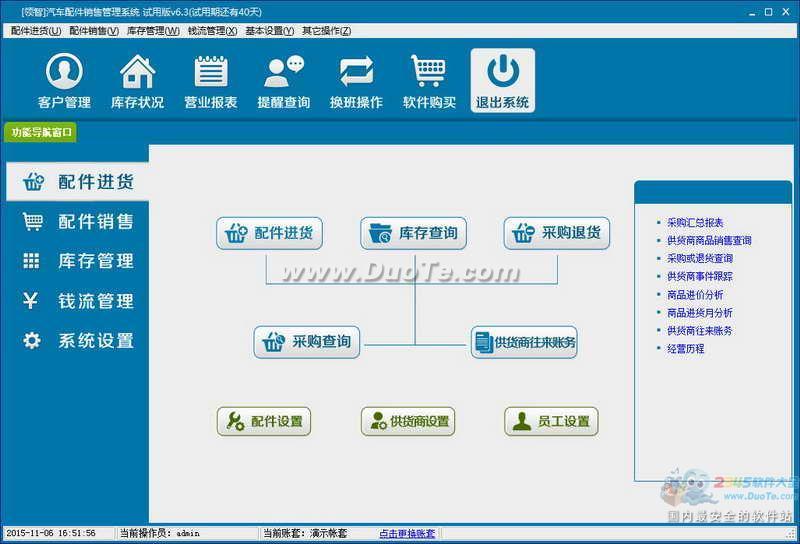Image resolution: width=800 pixels, height=544 pixels.
Task: Open the 配件进货(U) menu
Action: click(36, 31)
